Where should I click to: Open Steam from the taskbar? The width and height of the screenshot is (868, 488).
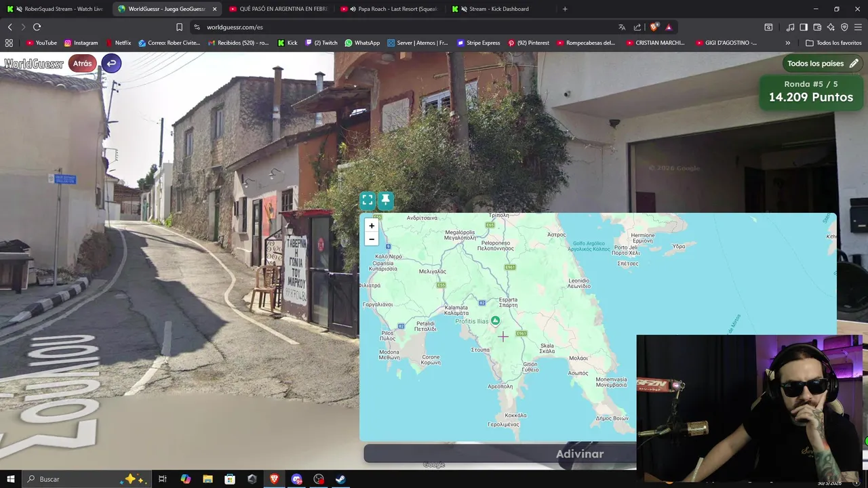click(x=340, y=479)
